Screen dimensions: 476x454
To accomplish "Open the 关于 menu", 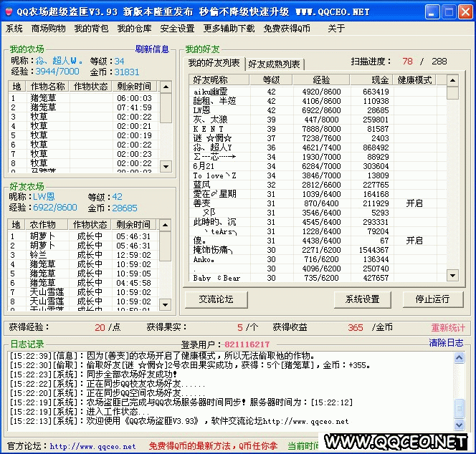I will [x=336, y=29].
